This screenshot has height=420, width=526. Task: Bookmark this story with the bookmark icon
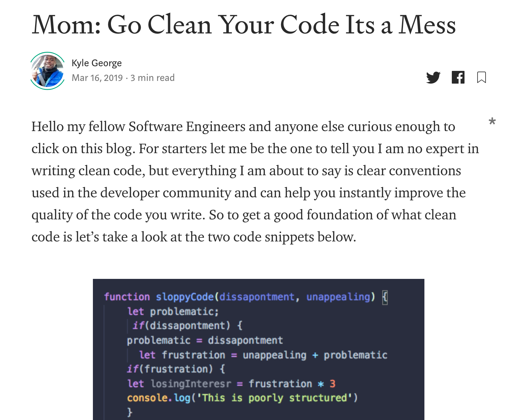point(482,77)
